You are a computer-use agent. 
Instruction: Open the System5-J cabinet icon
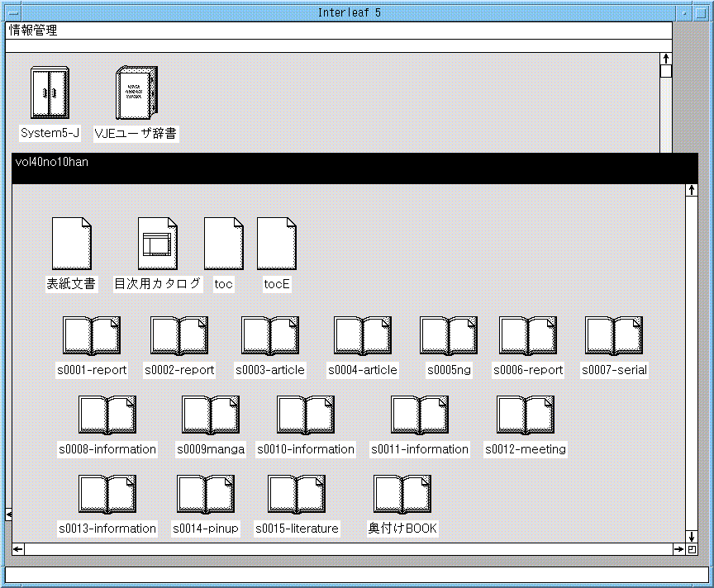coord(50,93)
